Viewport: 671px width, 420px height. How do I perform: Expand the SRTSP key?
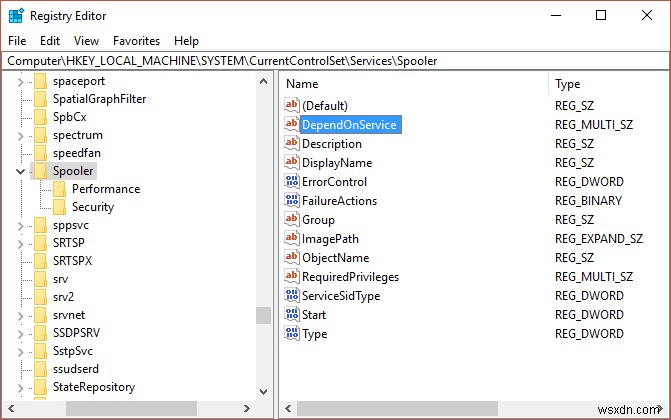pyautogui.click(x=21, y=244)
